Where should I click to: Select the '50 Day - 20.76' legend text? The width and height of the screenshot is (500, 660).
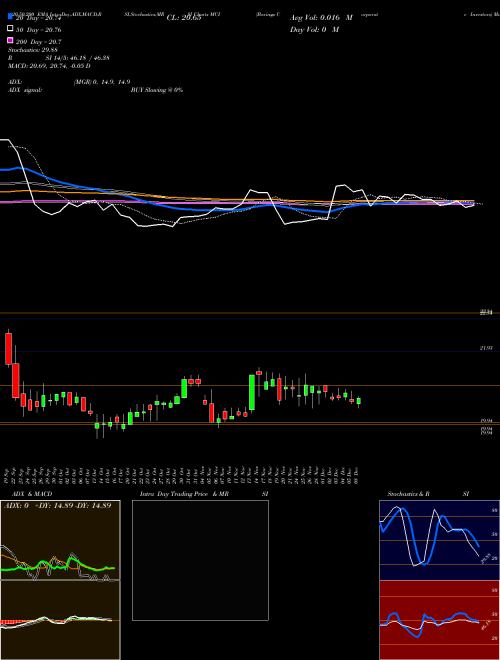tap(39, 29)
